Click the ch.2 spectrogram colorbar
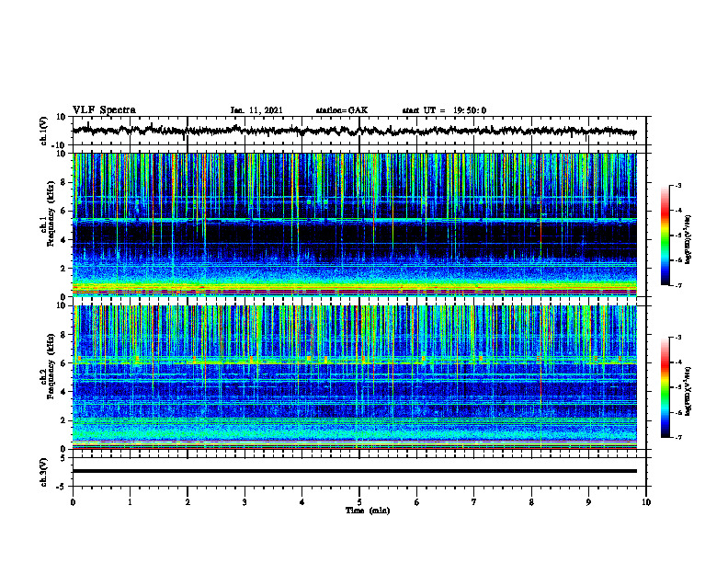Image resolution: width=728 pixels, height=563 pixels. [665, 387]
